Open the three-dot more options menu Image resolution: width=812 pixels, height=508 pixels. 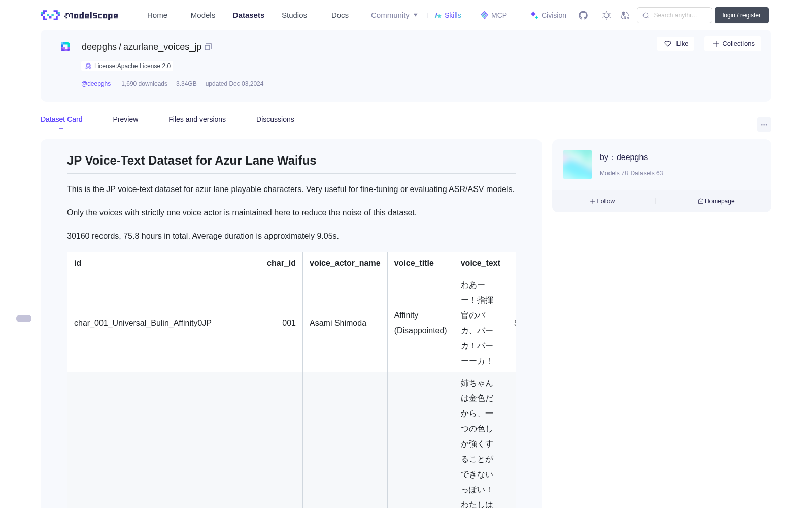click(764, 124)
